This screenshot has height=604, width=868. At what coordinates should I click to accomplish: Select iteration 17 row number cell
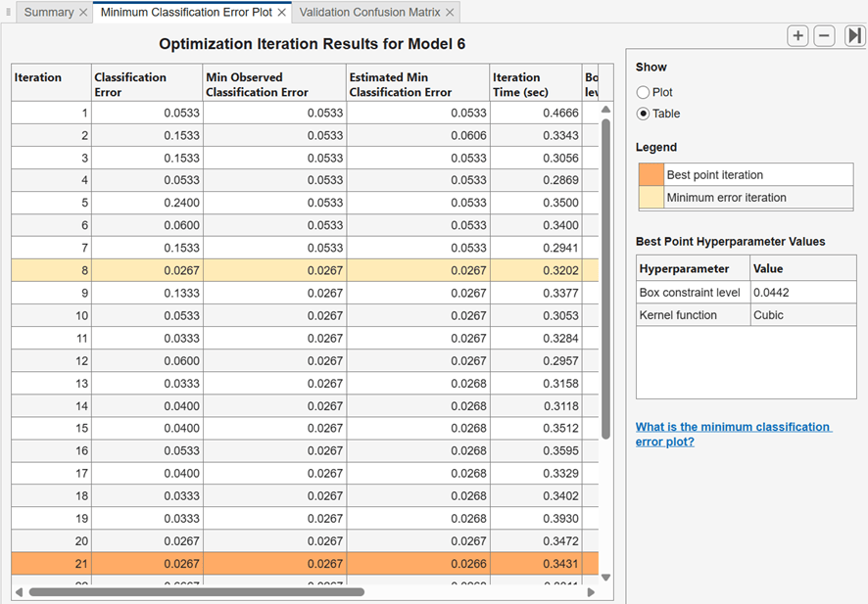coord(52,474)
